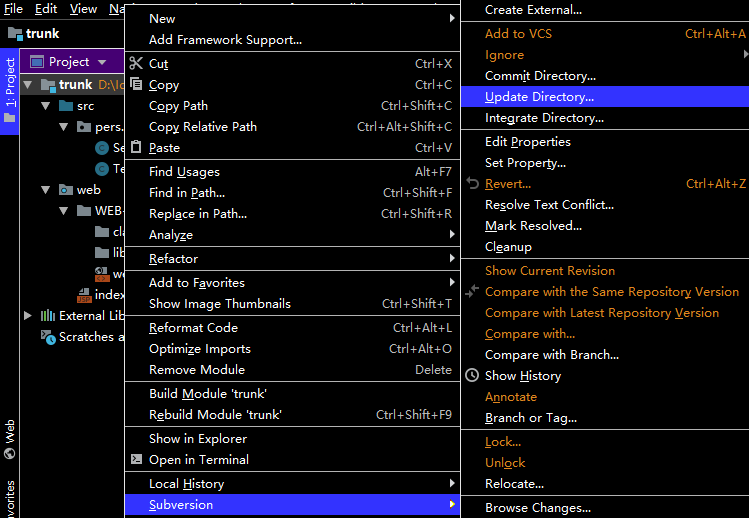The width and height of the screenshot is (749, 518).
Task: Click the Show History clock icon
Action: [472, 375]
